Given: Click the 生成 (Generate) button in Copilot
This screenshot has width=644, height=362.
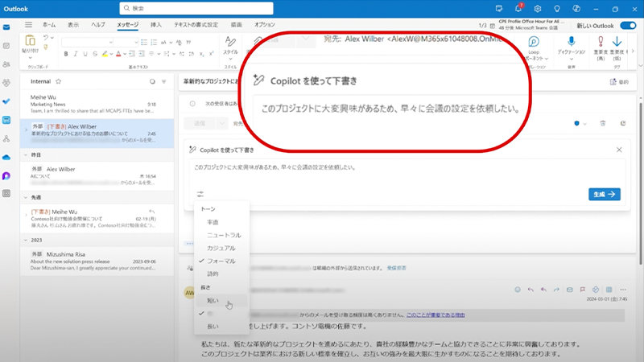Looking at the screenshot, I should tap(604, 194).
